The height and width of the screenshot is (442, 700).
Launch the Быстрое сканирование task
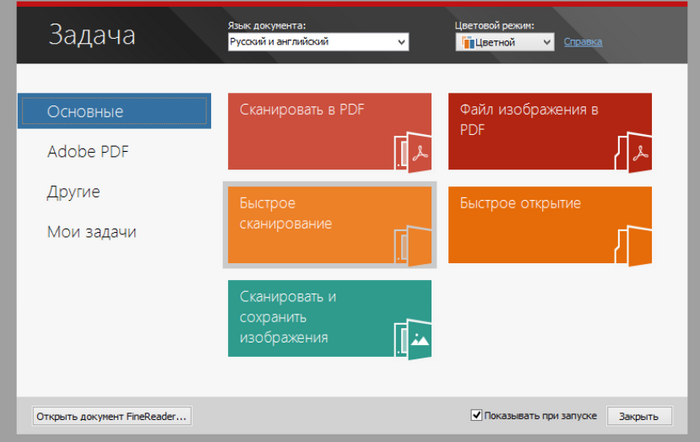coord(329,225)
